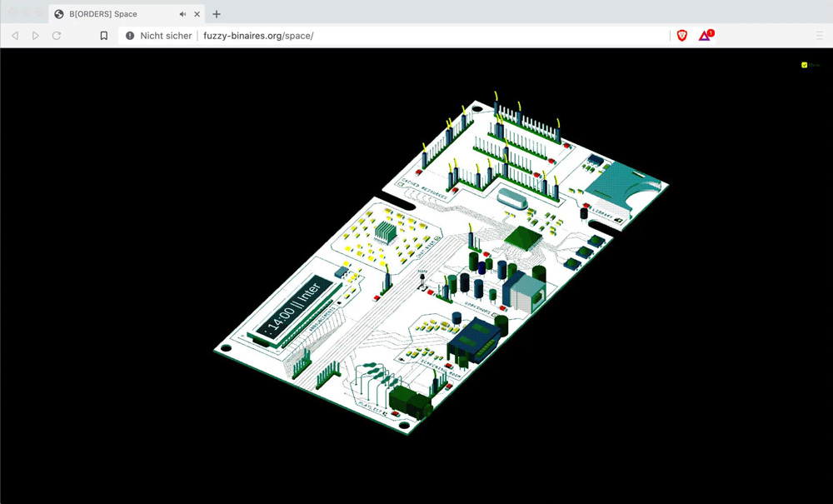Click the green heatsink cube in the Chat Room zone
The height and width of the screenshot is (504, 833).
tap(385, 231)
